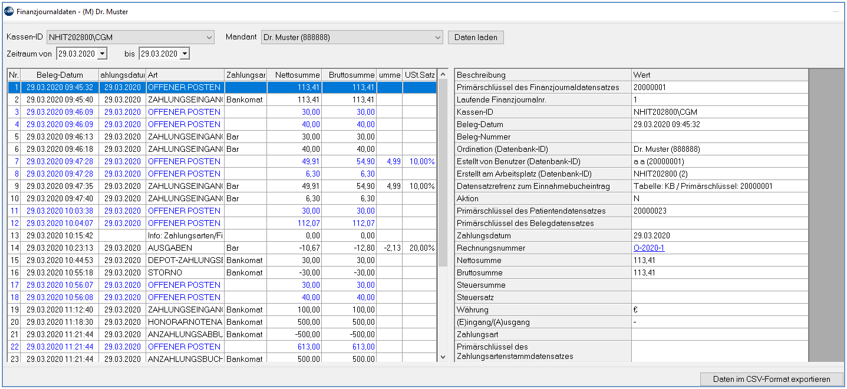Click the 'Daten laden' button
Image resolution: width=847 pixels, height=389 pixels.
point(476,38)
